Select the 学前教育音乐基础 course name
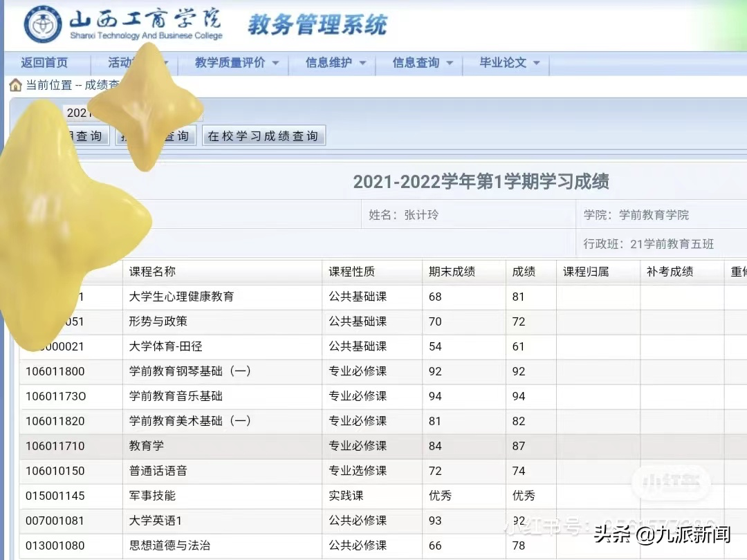 176,396
